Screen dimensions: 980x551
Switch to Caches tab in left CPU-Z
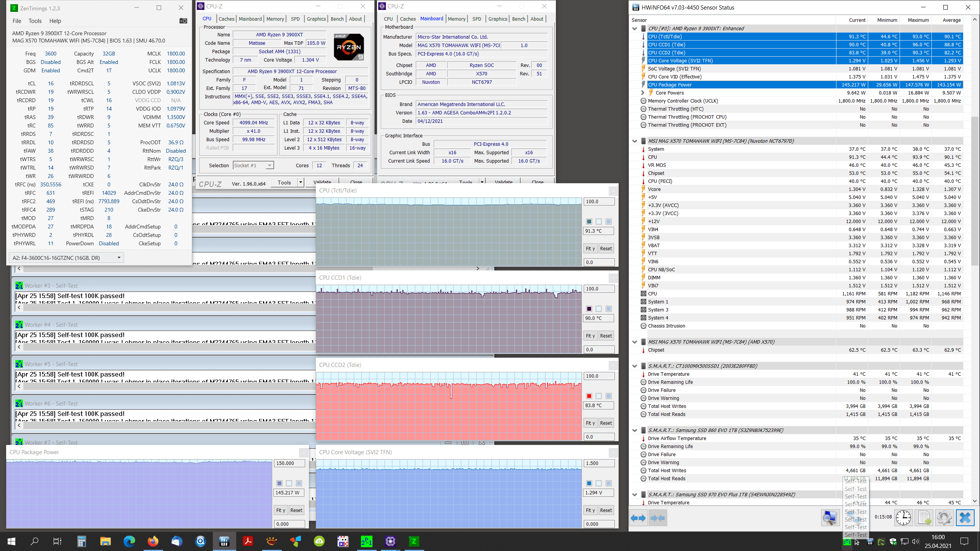coord(226,19)
